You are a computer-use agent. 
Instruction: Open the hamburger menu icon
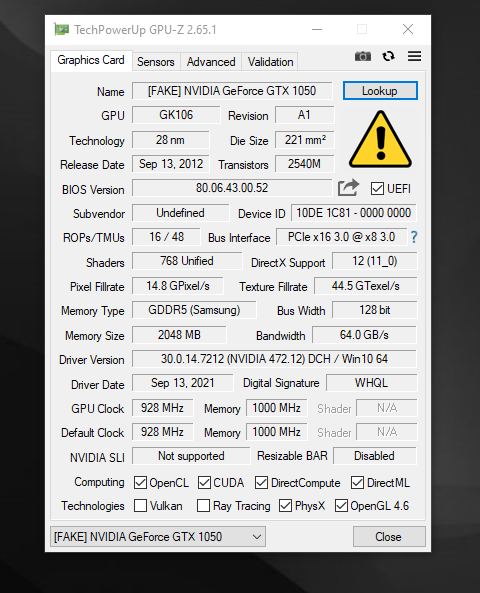415,56
